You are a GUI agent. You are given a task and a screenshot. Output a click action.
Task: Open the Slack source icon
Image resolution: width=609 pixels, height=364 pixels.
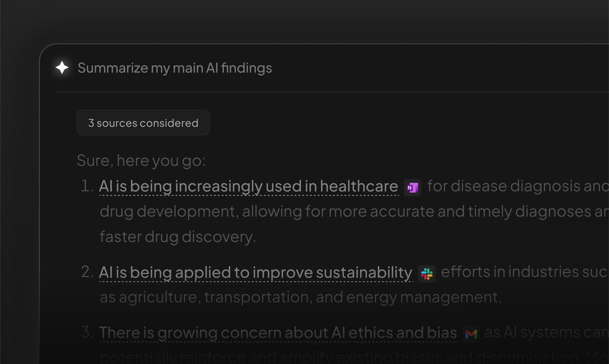tap(427, 274)
